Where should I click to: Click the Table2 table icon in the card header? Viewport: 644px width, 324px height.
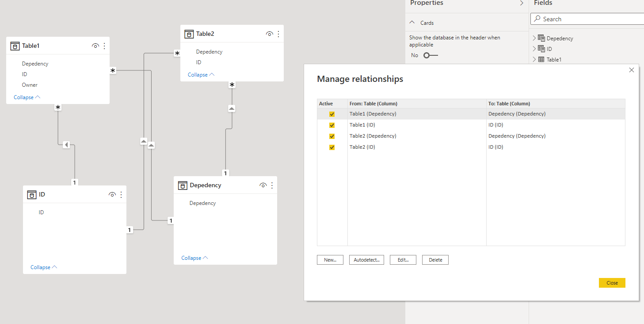tap(189, 34)
